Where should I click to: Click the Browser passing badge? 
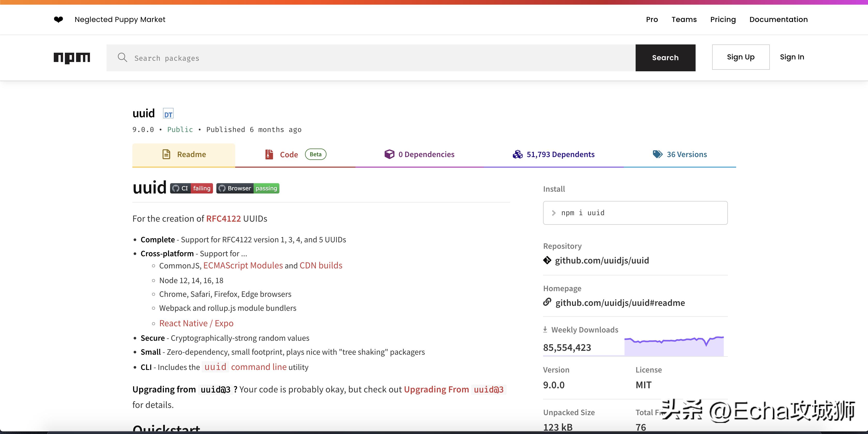click(248, 188)
